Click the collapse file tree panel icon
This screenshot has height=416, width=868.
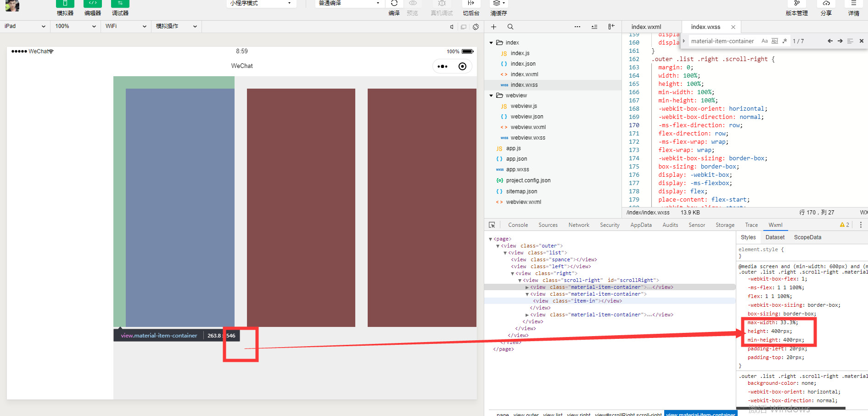coord(611,27)
